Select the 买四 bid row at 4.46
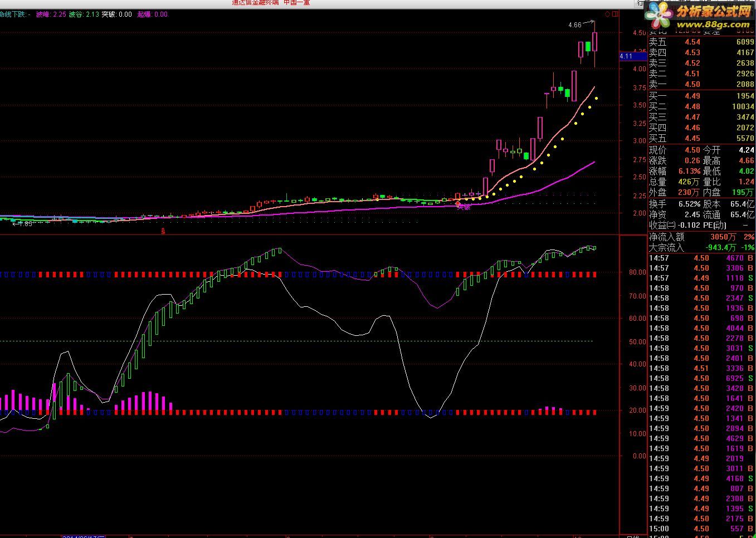This screenshot has width=756, height=538. [701, 128]
